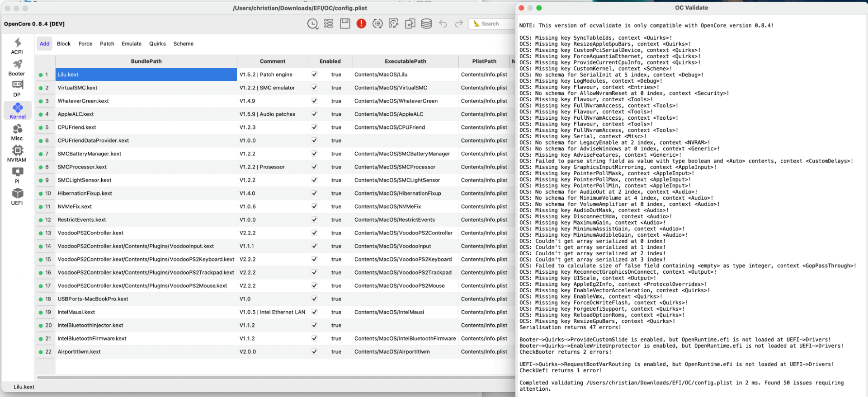Switch to the Add tab
The width and height of the screenshot is (868, 397).
click(45, 44)
